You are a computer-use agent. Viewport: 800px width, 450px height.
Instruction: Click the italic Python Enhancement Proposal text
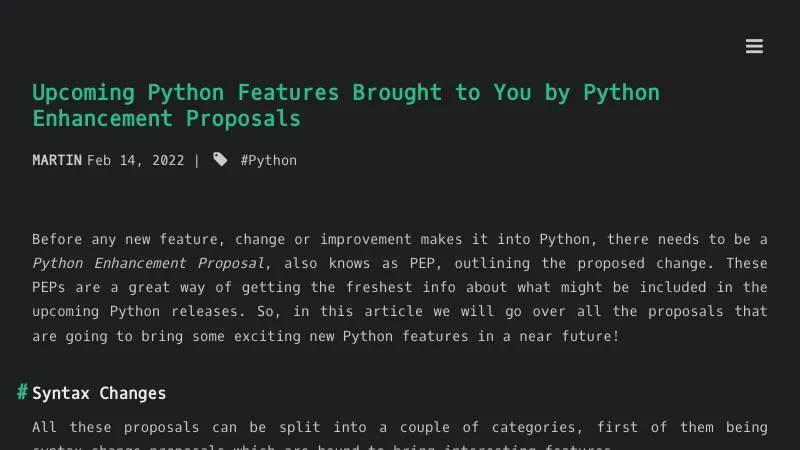[x=148, y=263]
